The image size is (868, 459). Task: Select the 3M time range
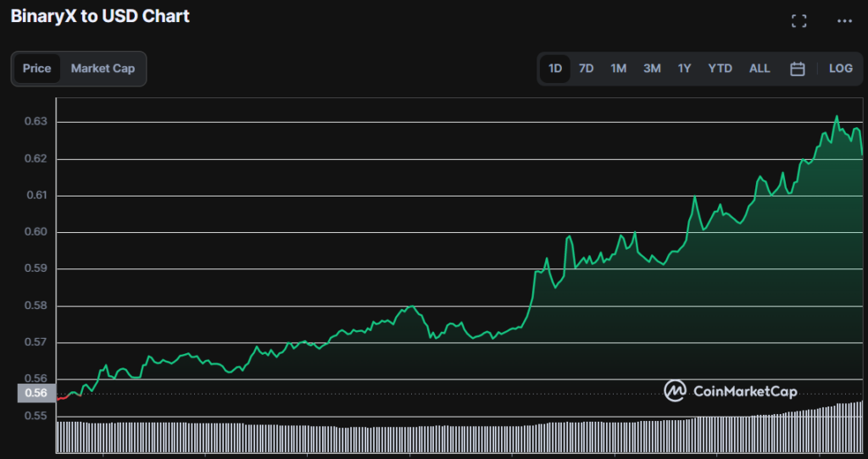pyautogui.click(x=652, y=69)
